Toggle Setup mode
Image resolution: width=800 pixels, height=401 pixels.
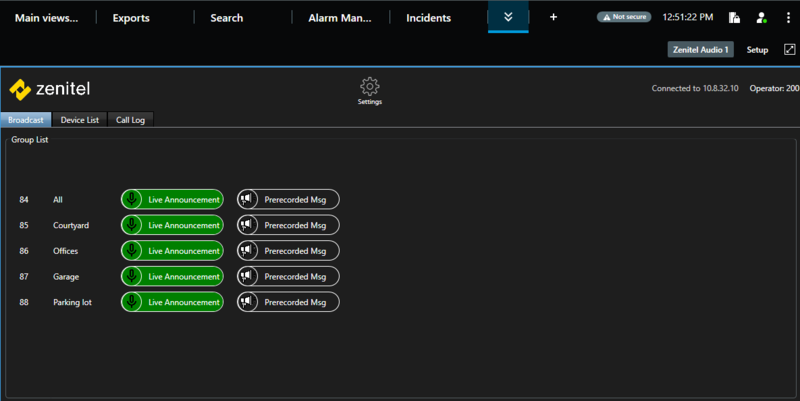pos(757,49)
